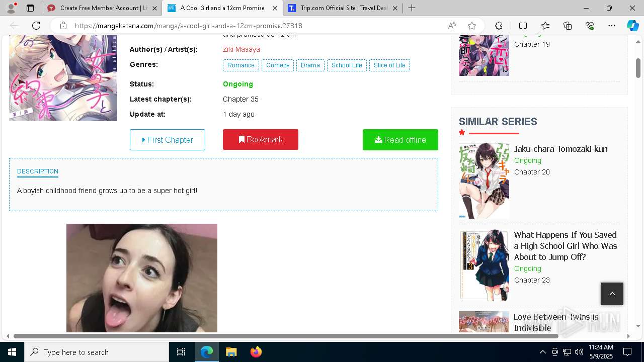Select the Comedy genre tag
This screenshot has width=644, height=362.
pyautogui.click(x=278, y=65)
